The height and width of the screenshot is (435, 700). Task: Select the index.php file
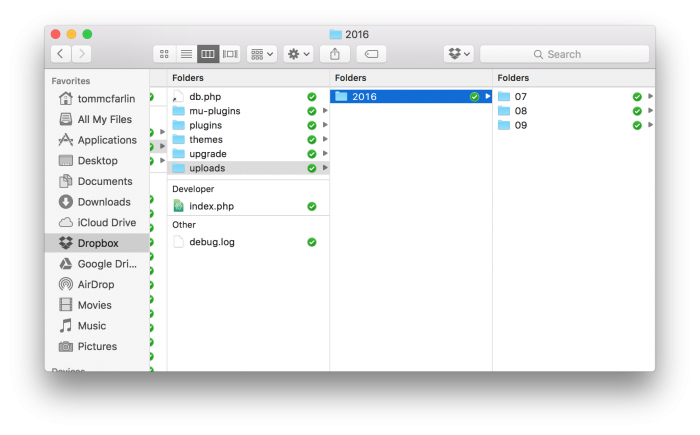pyautogui.click(x=249, y=206)
